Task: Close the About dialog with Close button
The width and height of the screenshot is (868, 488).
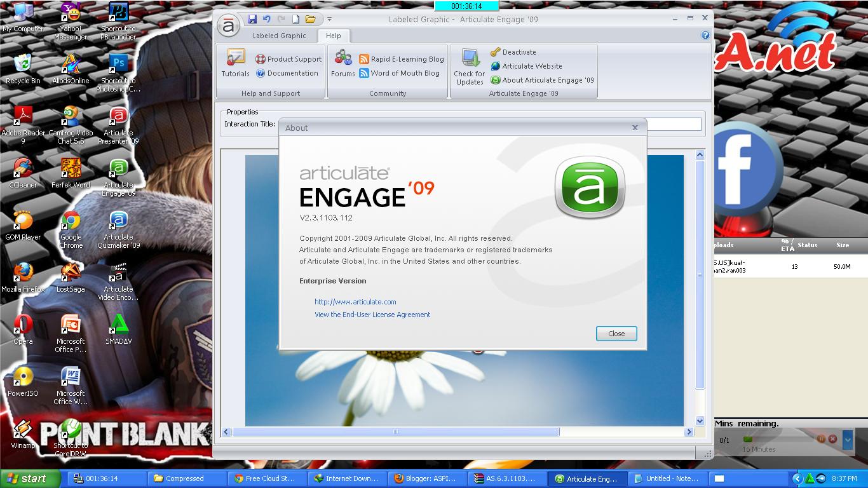Action: point(616,334)
